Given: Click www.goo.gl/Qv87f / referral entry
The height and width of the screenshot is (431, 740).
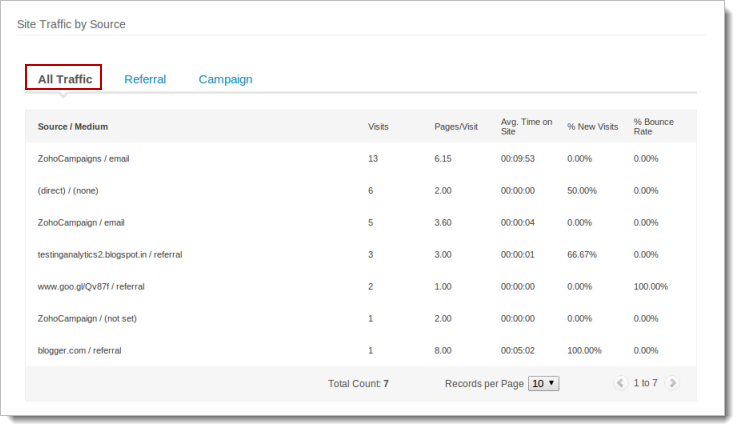Looking at the screenshot, I should coord(91,287).
